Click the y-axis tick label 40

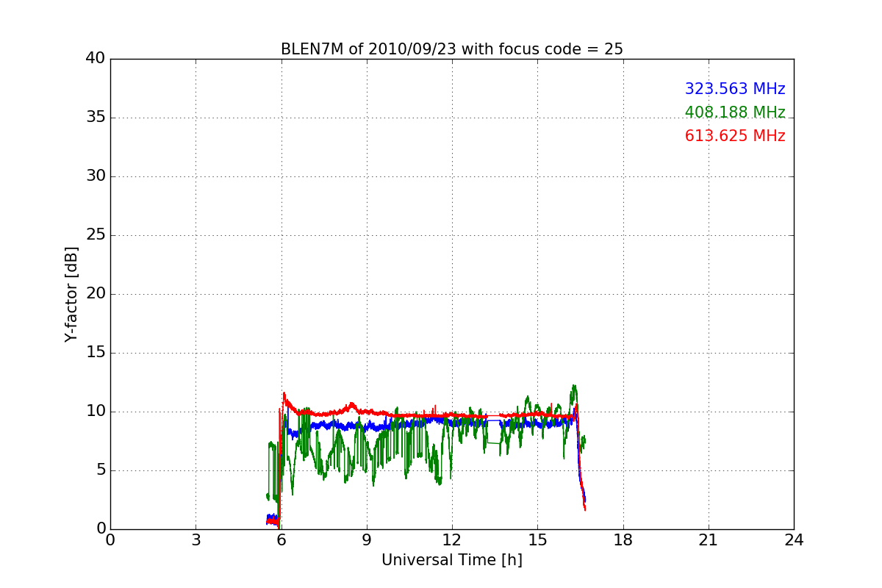tap(95, 59)
